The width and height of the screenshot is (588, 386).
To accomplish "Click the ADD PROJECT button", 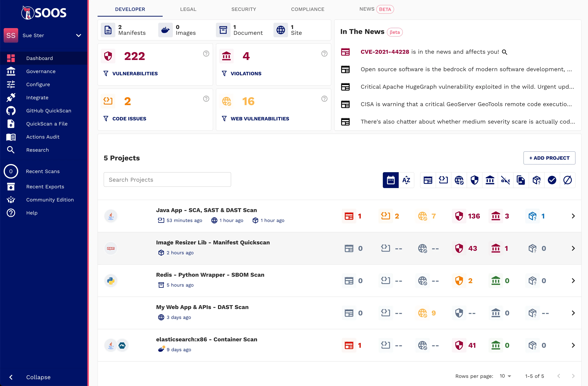I will pos(549,158).
